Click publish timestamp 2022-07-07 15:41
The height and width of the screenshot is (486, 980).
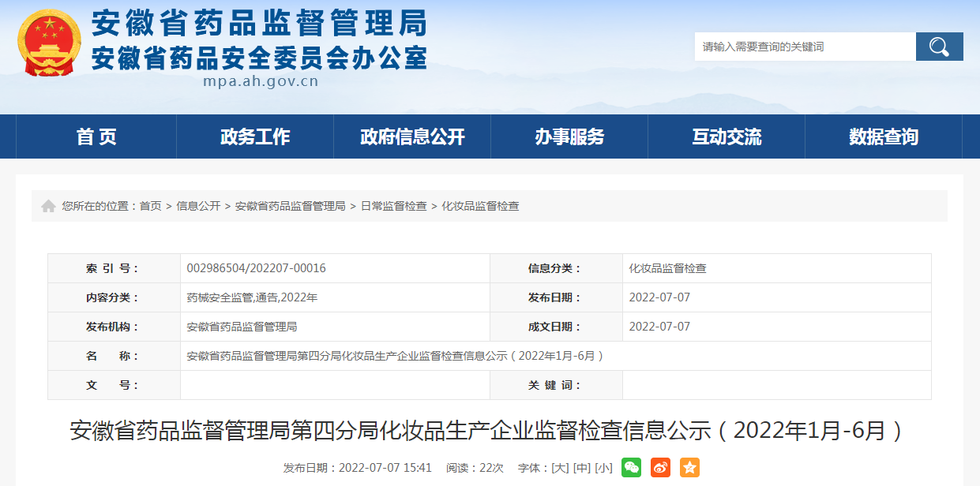(x=385, y=468)
